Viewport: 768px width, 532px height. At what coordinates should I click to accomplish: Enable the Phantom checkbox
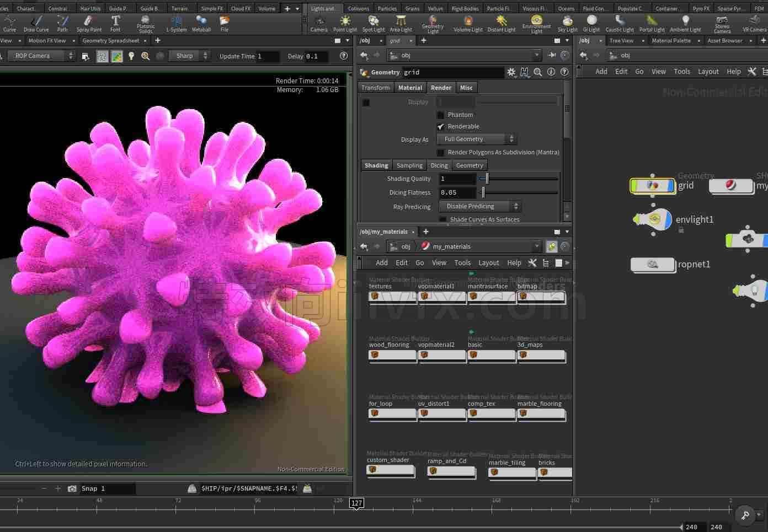(x=440, y=115)
